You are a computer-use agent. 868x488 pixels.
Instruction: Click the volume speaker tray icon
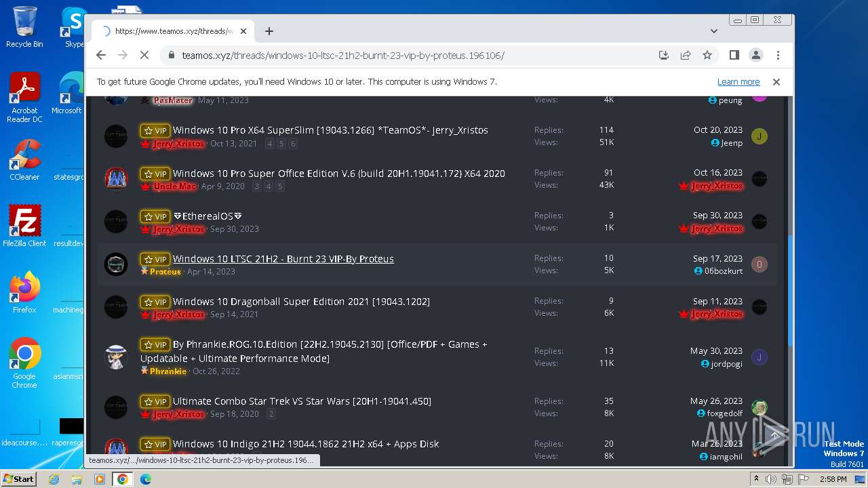771,479
